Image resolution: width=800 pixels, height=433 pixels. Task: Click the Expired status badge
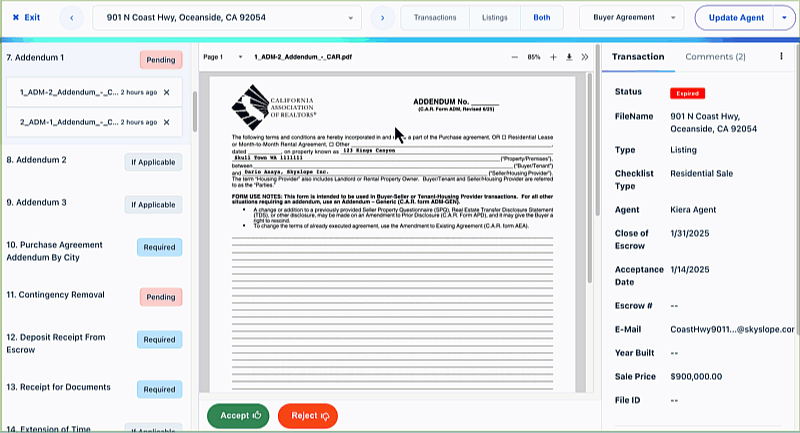(687, 93)
